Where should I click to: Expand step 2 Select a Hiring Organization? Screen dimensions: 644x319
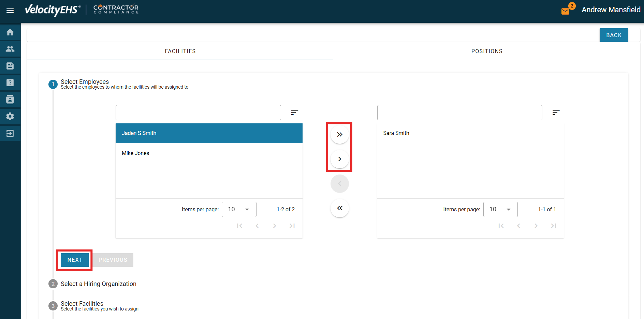tap(98, 284)
